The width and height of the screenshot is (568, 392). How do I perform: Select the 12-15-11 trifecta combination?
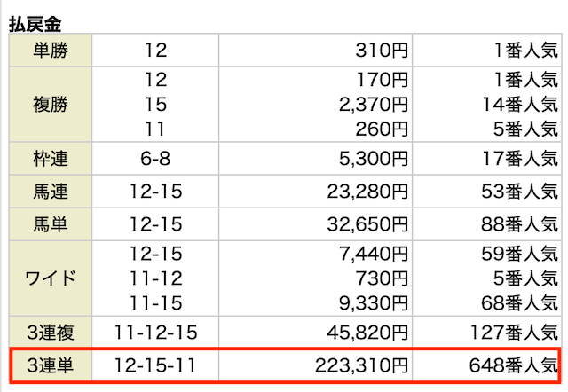tap(155, 365)
